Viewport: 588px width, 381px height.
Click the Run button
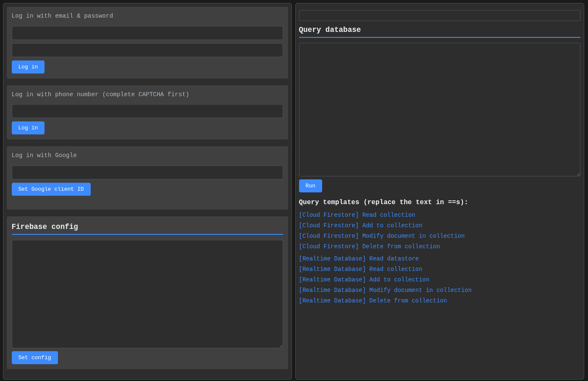310,186
